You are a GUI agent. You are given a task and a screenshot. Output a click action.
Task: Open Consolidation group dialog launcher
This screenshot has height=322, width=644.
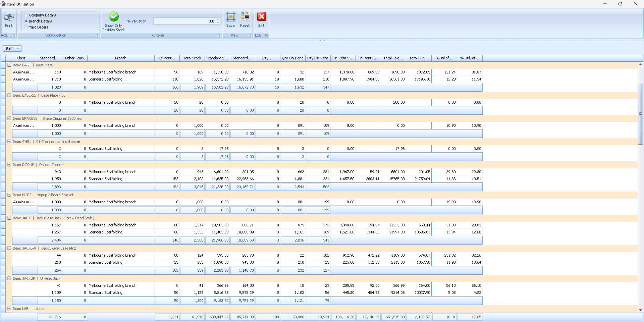[97, 35]
